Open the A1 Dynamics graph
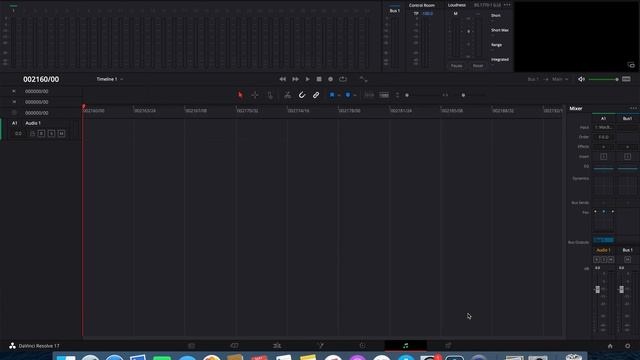 (604, 186)
